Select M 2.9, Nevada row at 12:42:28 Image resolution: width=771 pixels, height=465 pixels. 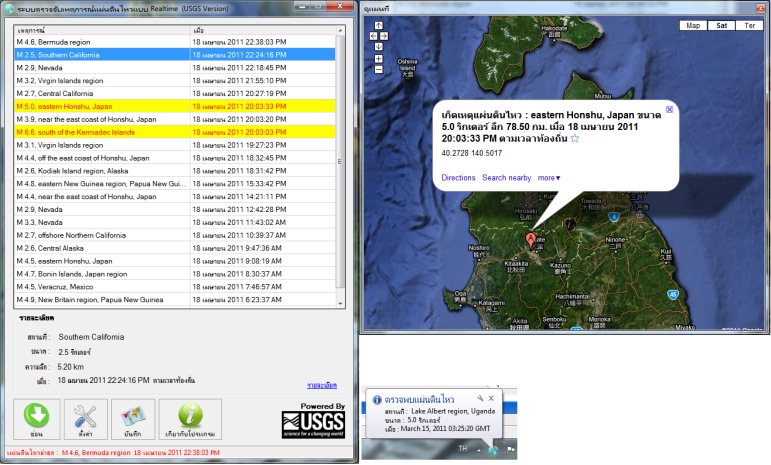tap(175, 209)
